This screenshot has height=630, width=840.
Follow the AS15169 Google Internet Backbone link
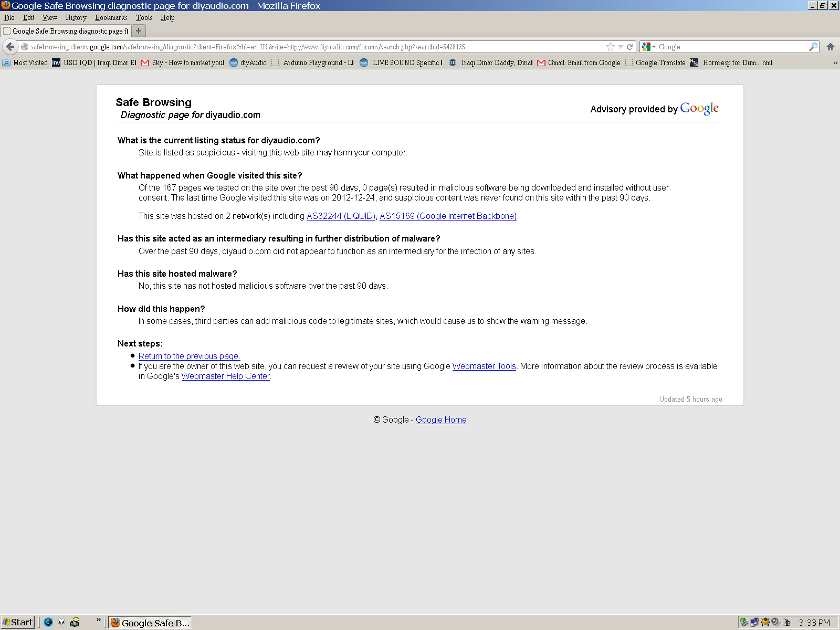coord(448,216)
